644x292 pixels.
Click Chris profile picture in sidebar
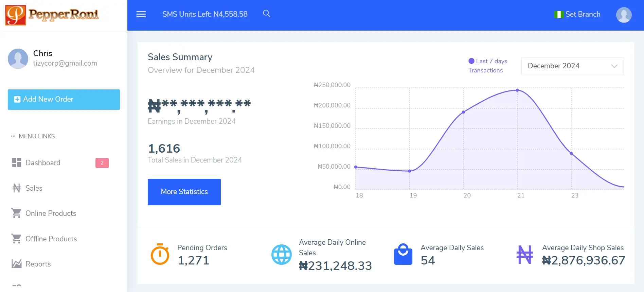coord(18,58)
